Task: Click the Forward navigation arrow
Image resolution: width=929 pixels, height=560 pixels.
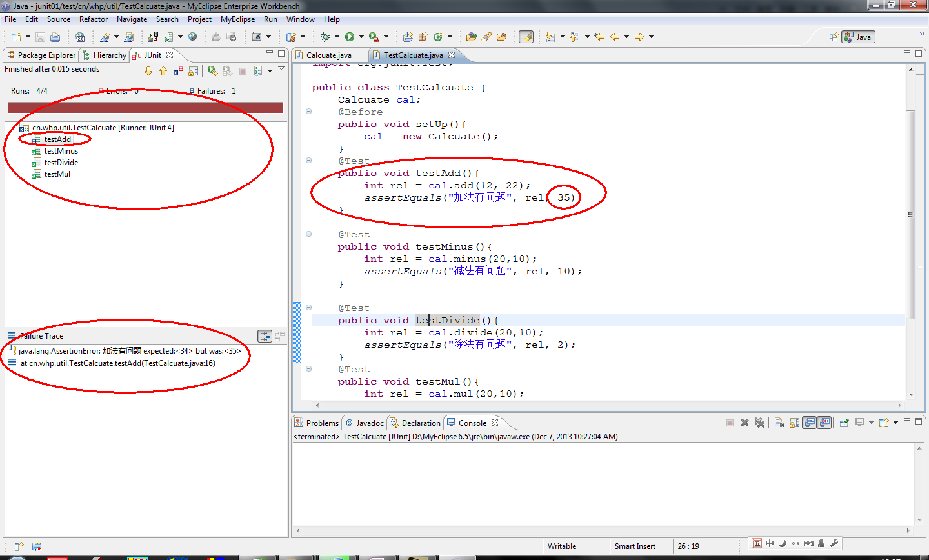Action: 639,37
